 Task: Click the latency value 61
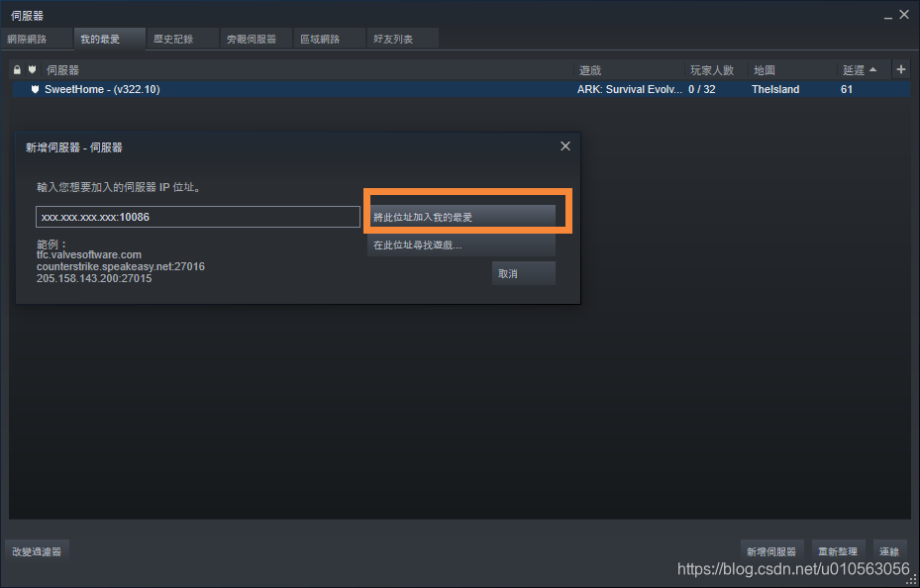847,89
